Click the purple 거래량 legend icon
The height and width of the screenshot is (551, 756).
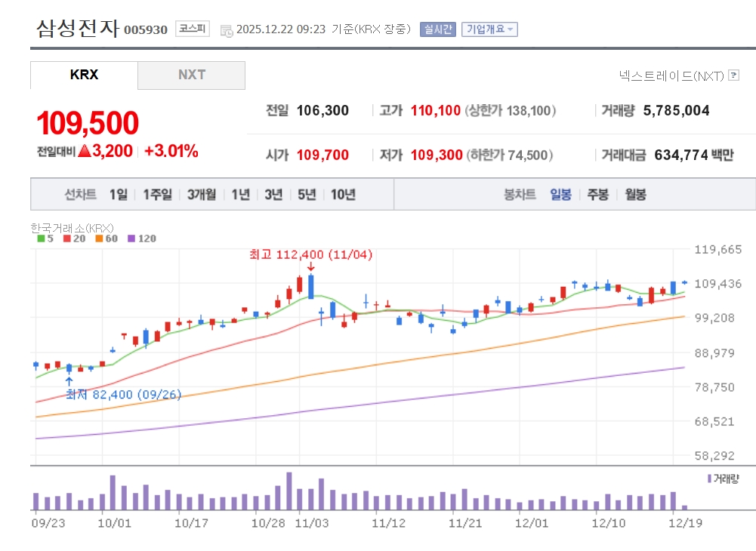tap(709, 479)
